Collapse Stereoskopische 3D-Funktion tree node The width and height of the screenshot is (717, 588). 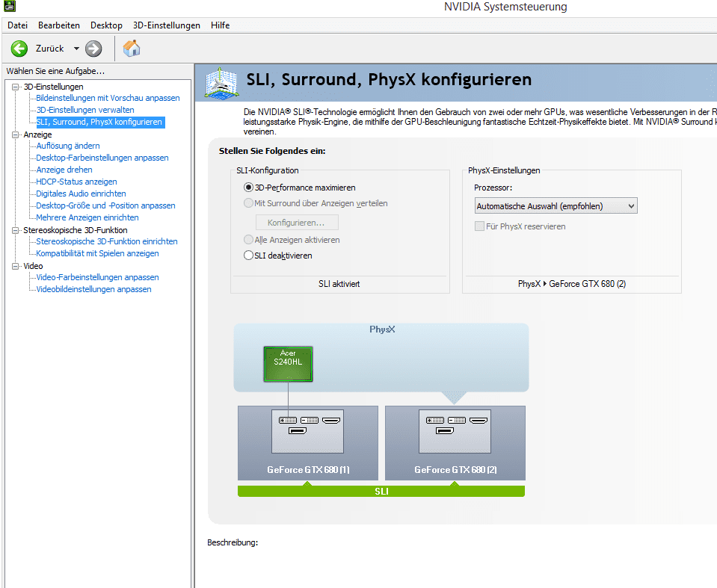click(15, 230)
